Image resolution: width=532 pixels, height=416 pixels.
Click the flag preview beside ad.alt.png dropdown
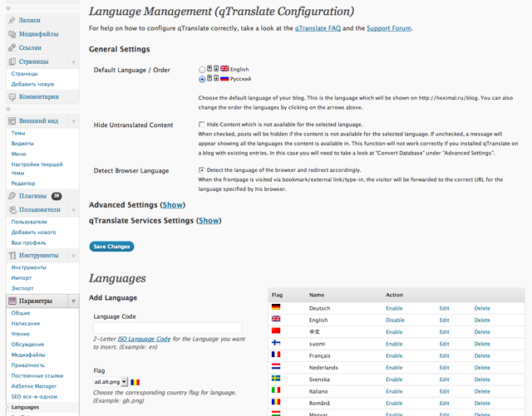tap(135, 382)
